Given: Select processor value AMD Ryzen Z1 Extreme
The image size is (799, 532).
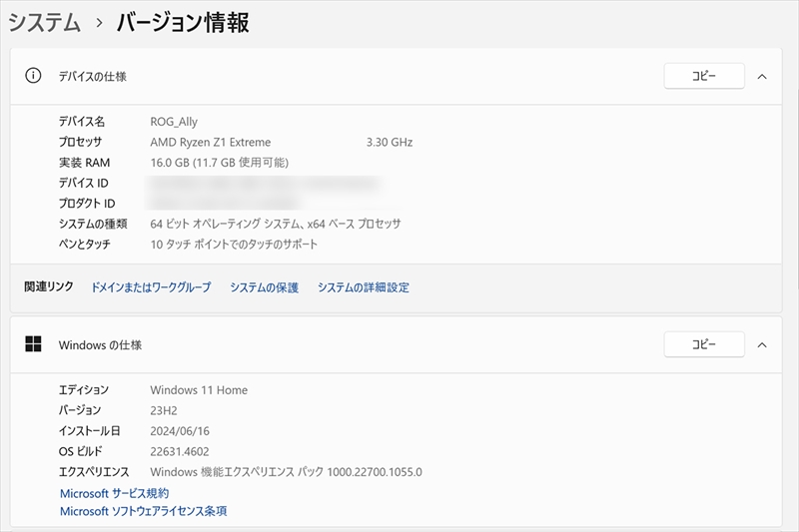Looking at the screenshot, I should click(x=211, y=142).
